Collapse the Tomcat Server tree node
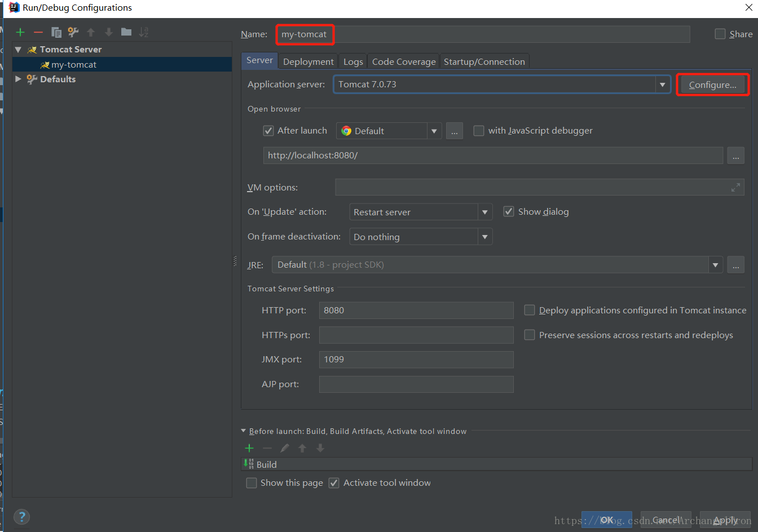The image size is (758, 532). tap(18, 50)
